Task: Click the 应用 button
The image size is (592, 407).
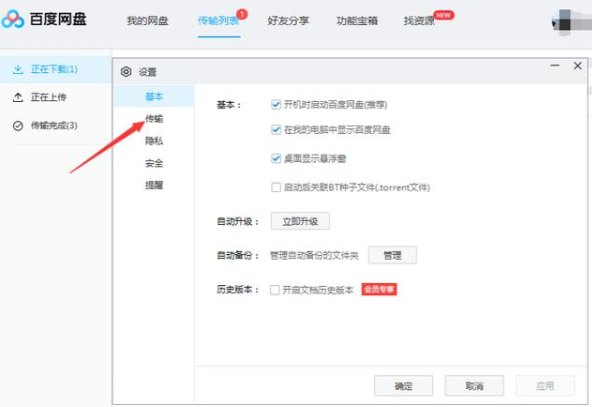Action: [545, 386]
